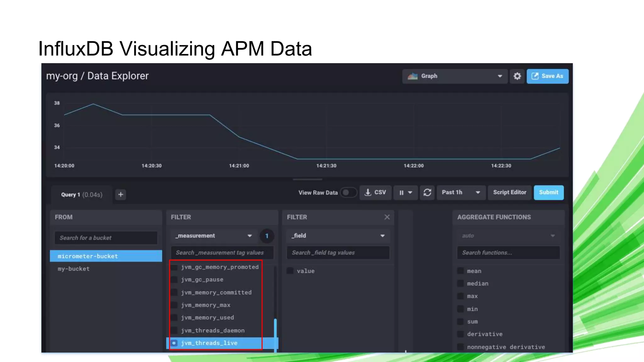The width and height of the screenshot is (644, 362).
Task: Add a new query with plus icon
Action: [x=121, y=195]
